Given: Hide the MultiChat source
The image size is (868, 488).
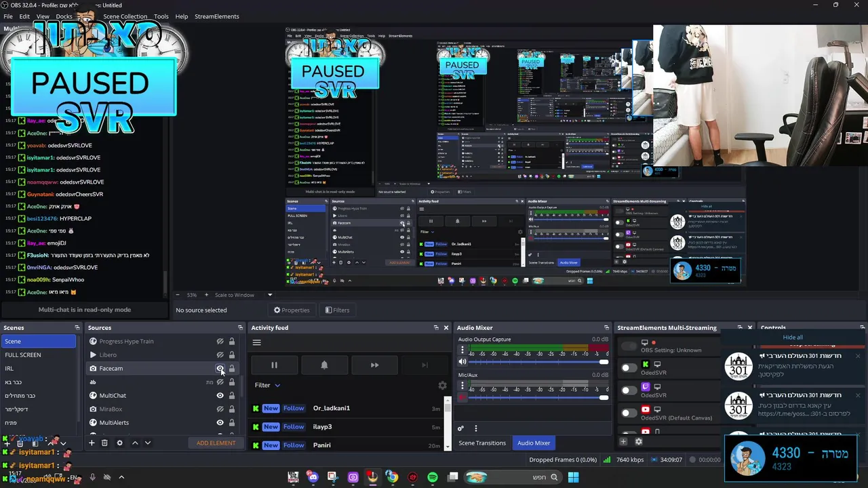Looking at the screenshot, I should pyautogui.click(x=220, y=396).
